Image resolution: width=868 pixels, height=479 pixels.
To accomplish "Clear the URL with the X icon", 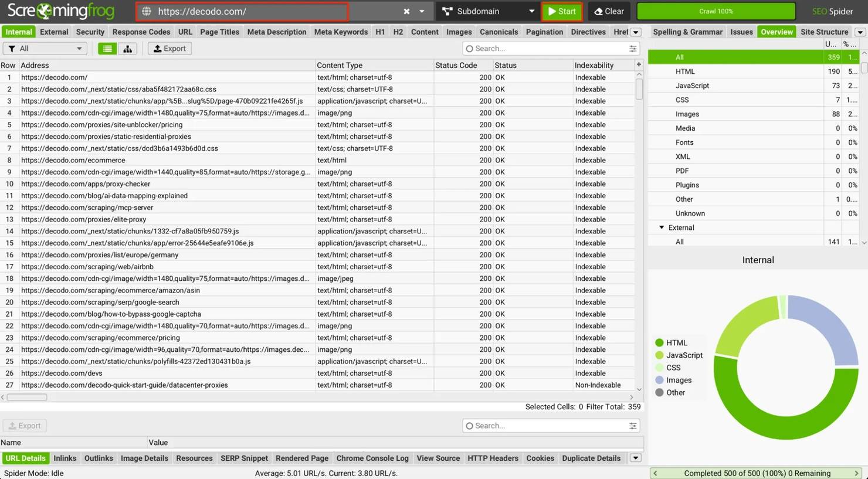I will pos(406,11).
